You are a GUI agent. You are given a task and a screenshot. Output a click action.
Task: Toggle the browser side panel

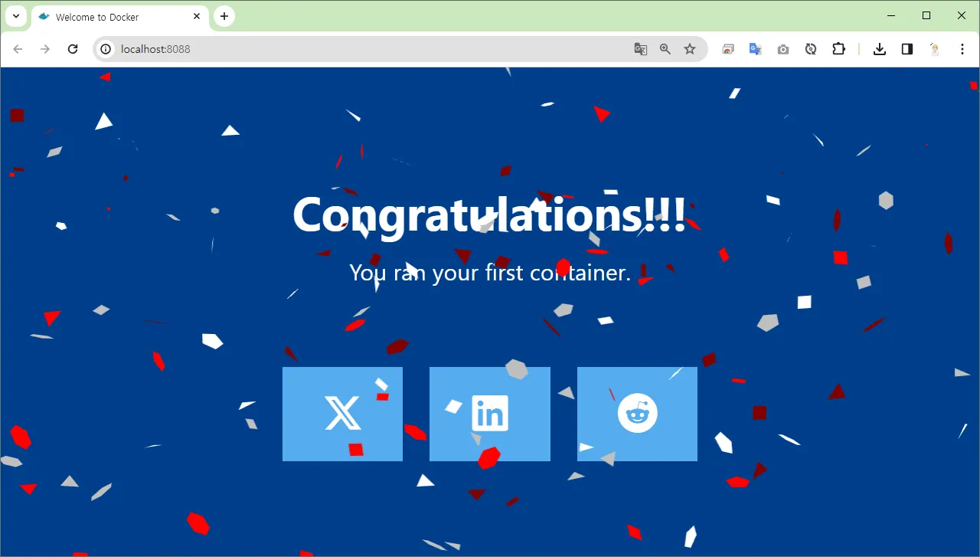click(x=907, y=49)
